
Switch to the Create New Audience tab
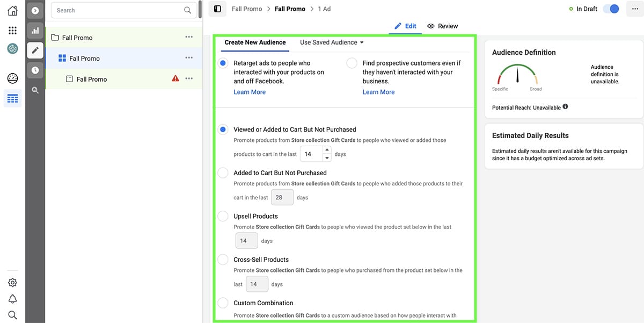pos(255,42)
